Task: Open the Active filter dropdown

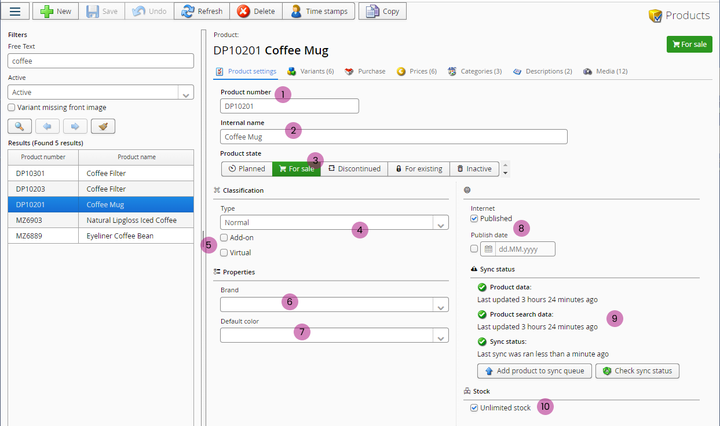Action: point(100,92)
